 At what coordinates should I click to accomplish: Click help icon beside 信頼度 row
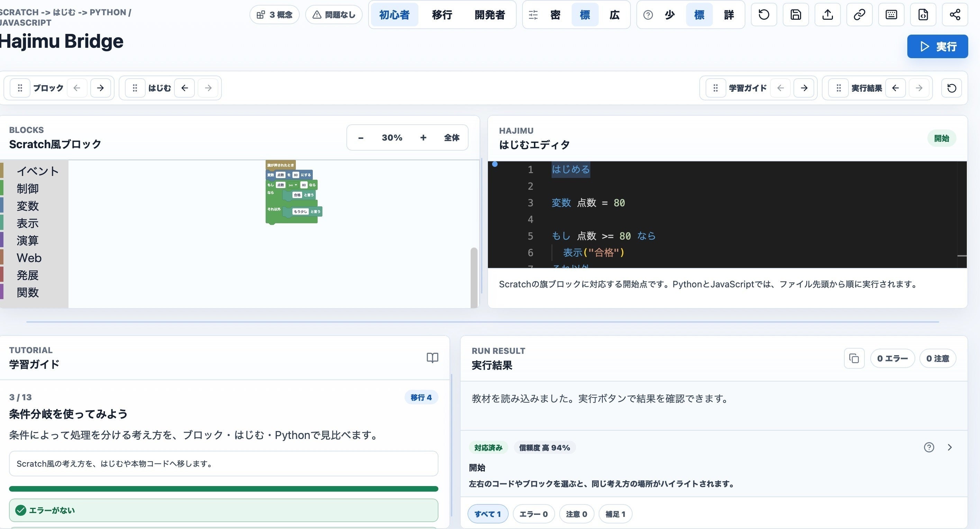[929, 447]
